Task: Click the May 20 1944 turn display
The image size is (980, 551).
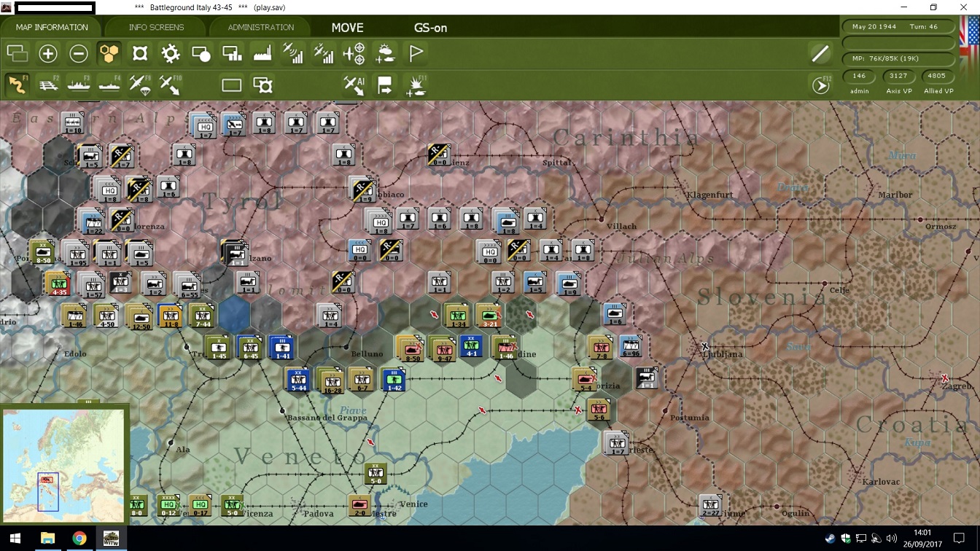Action: click(x=898, y=26)
